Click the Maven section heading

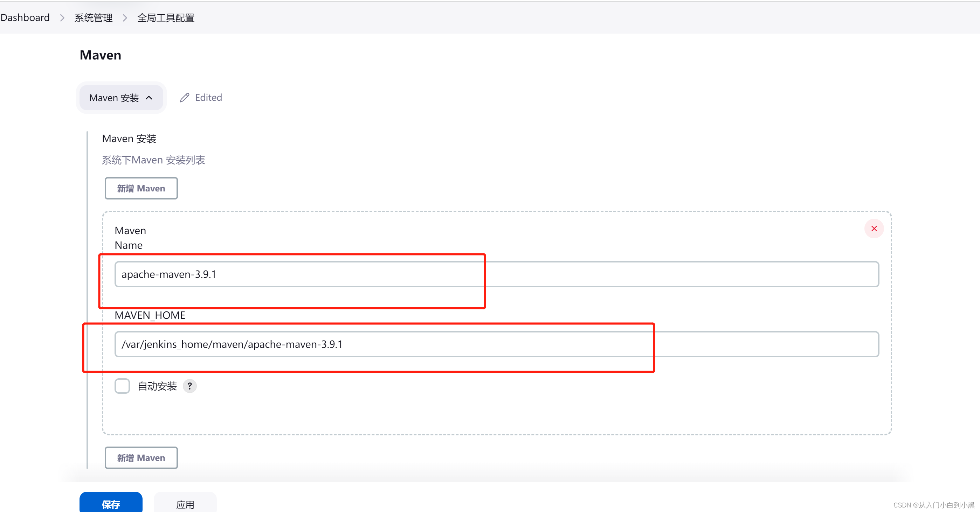(x=101, y=55)
